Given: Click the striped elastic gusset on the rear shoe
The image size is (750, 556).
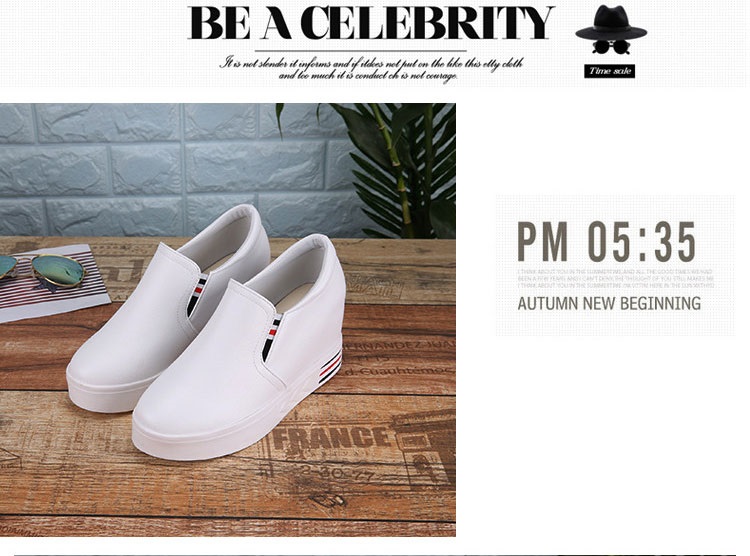Looking at the screenshot, I should pyautogui.click(x=197, y=295).
